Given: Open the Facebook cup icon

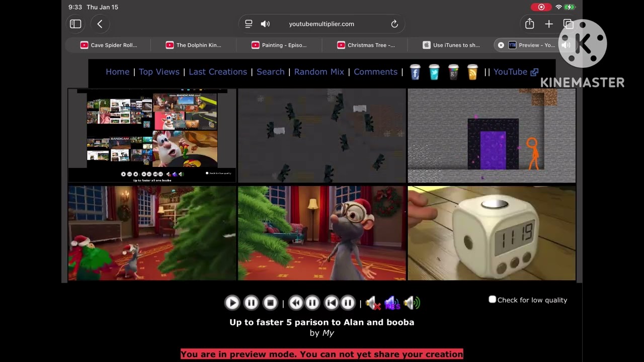Looking at the screenshot, I should (415, 72).
